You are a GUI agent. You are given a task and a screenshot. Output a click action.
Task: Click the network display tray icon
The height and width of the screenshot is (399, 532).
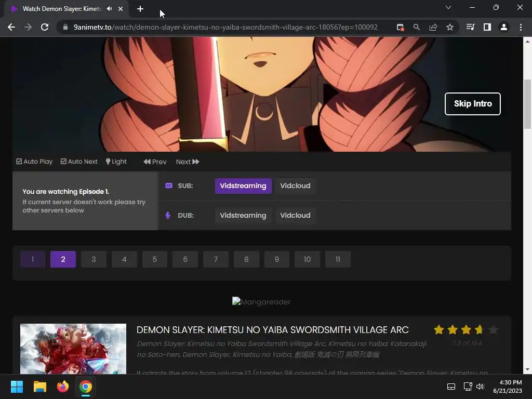(468, 387)
